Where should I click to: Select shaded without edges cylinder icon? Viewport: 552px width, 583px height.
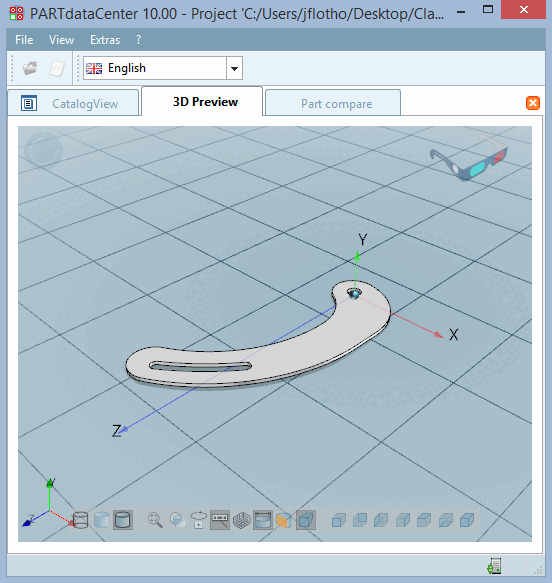[x=101, y=520]
